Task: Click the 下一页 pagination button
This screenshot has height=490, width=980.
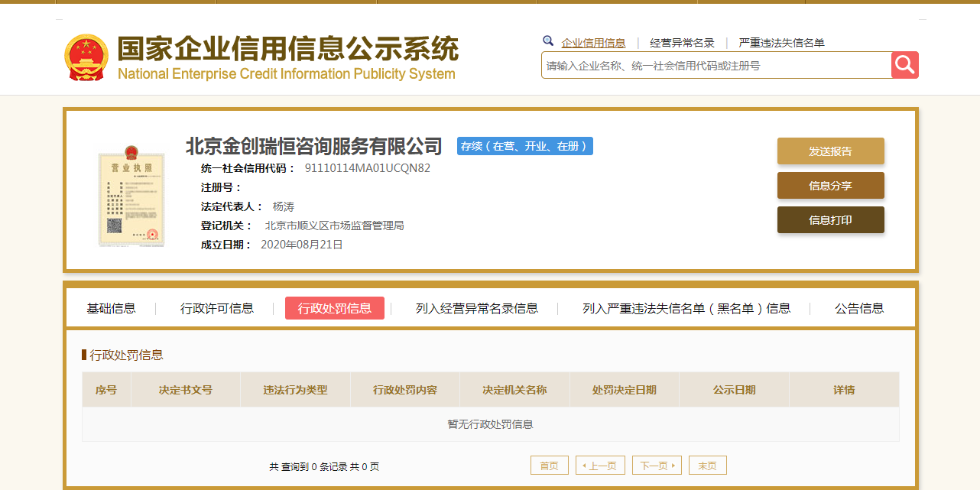Action: 657,466
